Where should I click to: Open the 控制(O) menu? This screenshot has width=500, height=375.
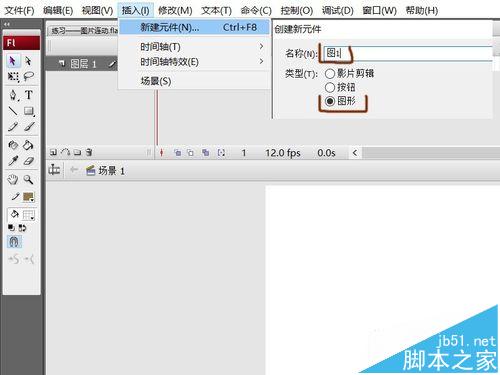pyautogui.click(x=297, y=10)
